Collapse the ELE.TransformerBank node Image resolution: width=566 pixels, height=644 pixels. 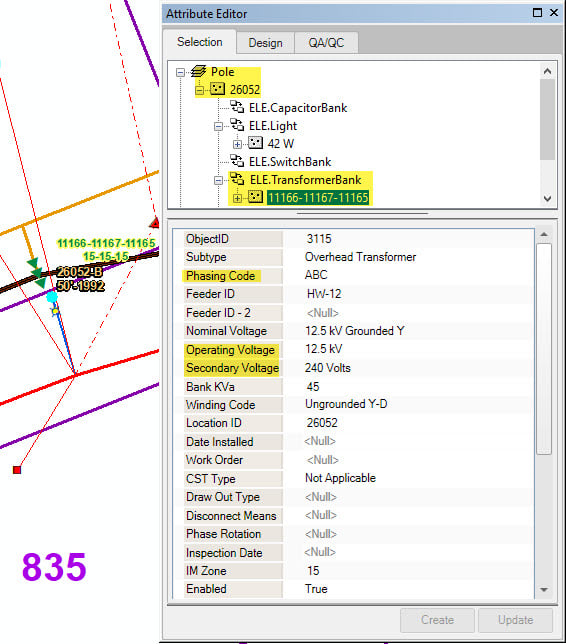tap(219, 180)
